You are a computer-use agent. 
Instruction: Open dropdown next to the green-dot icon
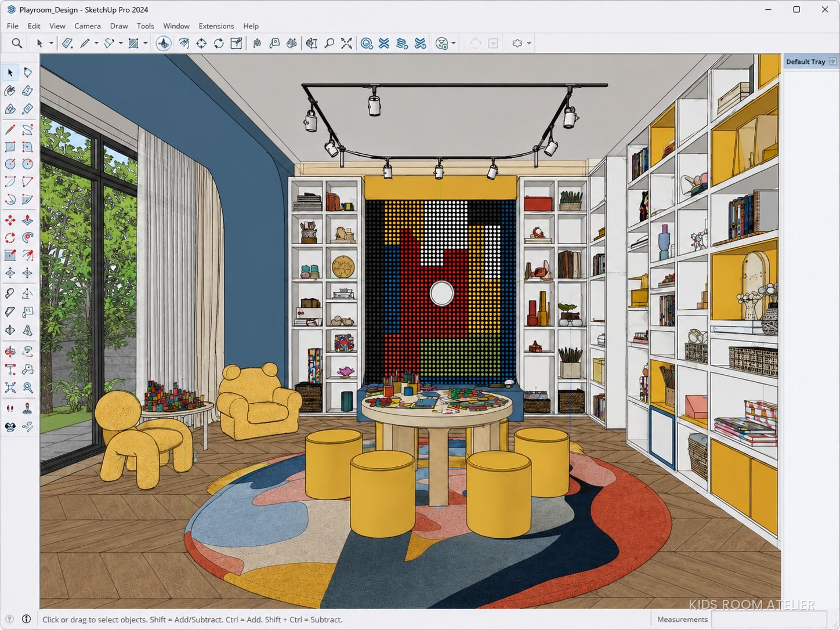[x=453, y=43]
